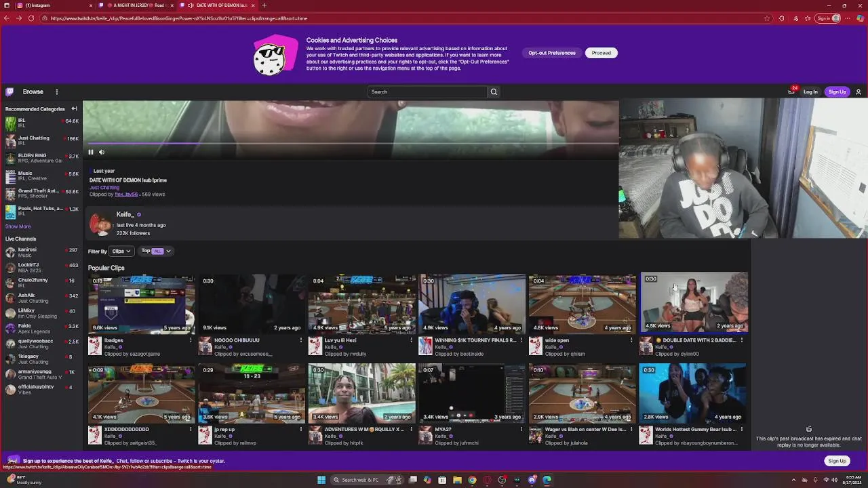Open the jp rep up clip thumbnail
Screen dimensions: 868x488
[x=252, y=392]
